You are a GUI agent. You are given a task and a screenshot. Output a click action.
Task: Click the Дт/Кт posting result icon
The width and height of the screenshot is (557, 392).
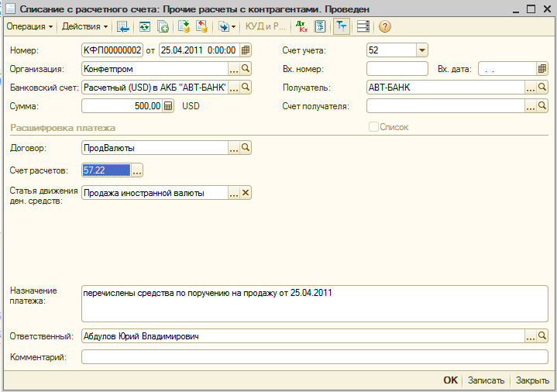click(302, 27)
